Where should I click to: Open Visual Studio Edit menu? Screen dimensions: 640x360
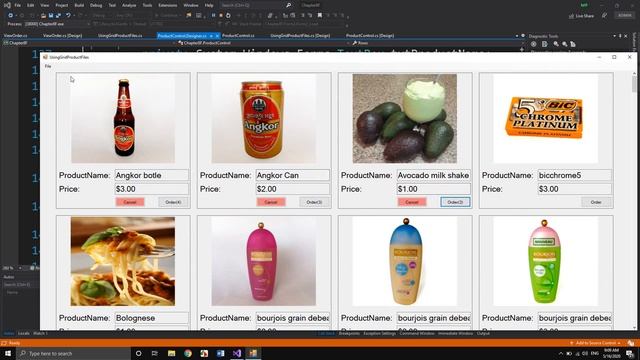click(31, 5)
